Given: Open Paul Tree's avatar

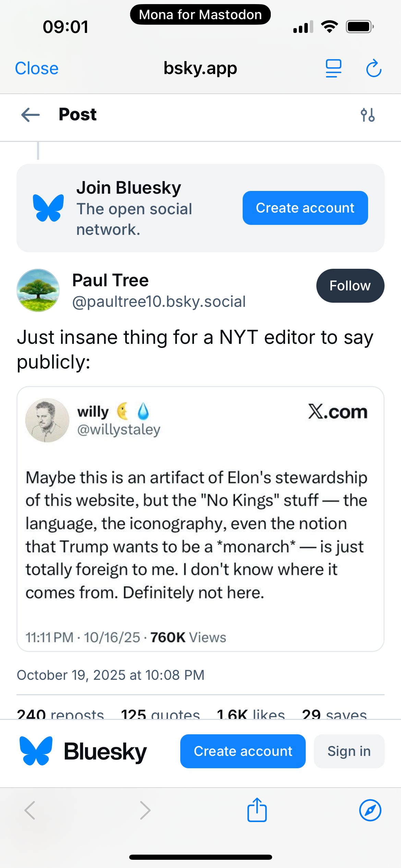Looking at the screenshot, I should click(38, 290).
